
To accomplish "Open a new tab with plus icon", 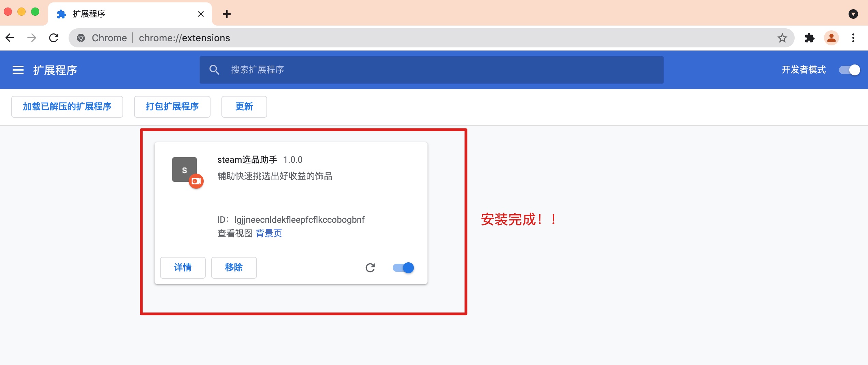I will (227, 14).
